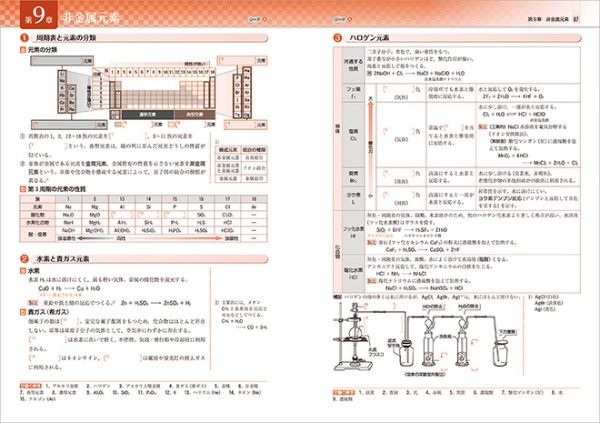
Task: Select the 非金属元素 chapter title
Action: (91, 18)
